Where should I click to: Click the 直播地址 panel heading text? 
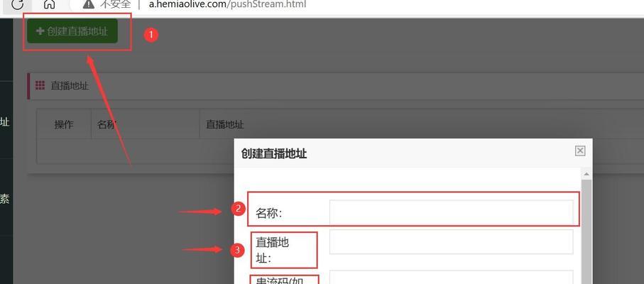pyautogui.click(x=70, y=86)
